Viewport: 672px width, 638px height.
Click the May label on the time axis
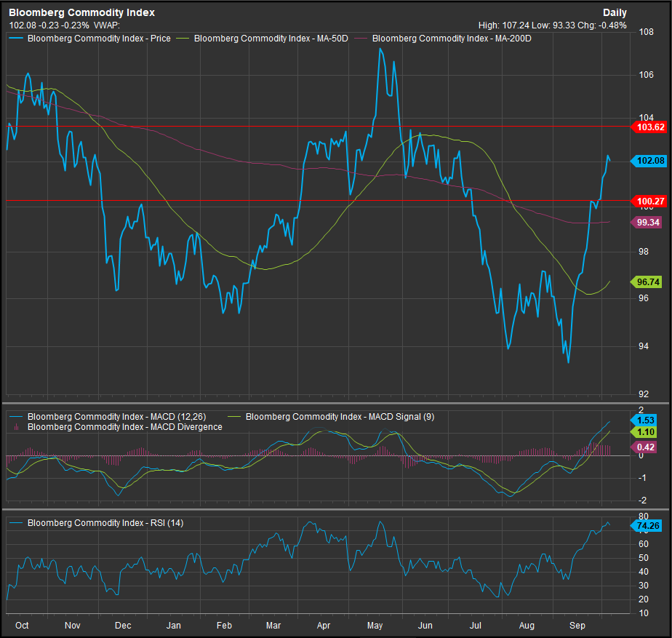(x=375, y=625)
